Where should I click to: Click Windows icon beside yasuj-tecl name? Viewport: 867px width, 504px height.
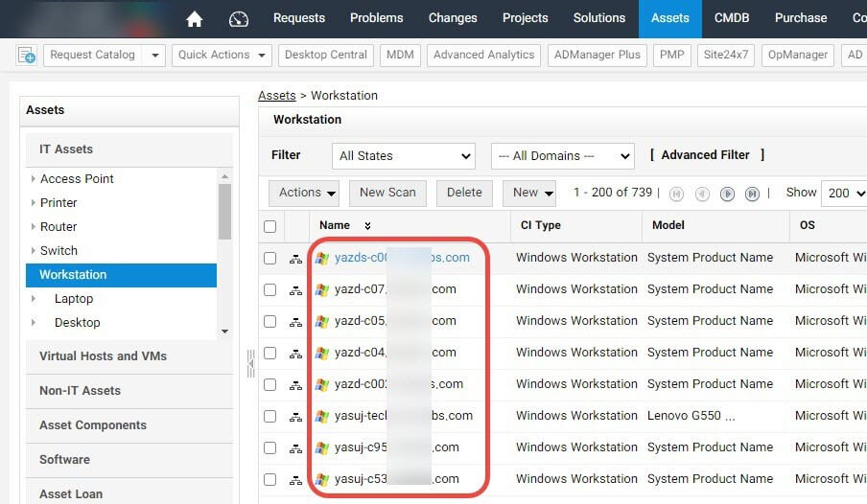(x=322, y=416)
